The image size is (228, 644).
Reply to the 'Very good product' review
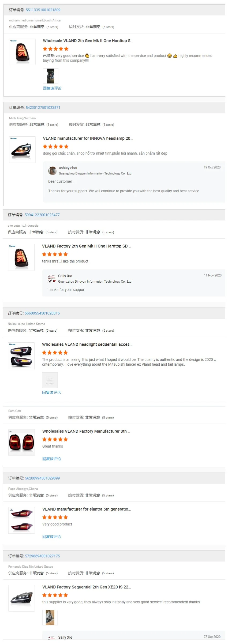52,537
